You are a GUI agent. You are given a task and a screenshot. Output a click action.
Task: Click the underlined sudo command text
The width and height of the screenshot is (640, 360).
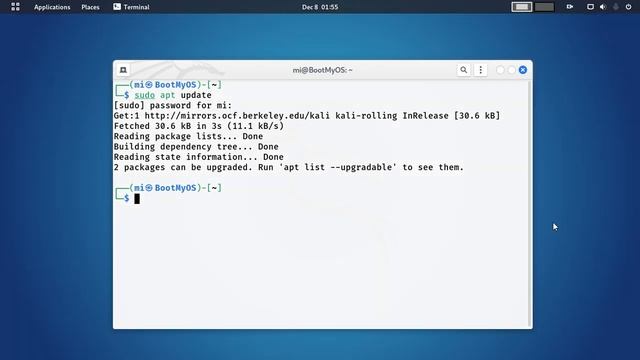tap(144, 95)
